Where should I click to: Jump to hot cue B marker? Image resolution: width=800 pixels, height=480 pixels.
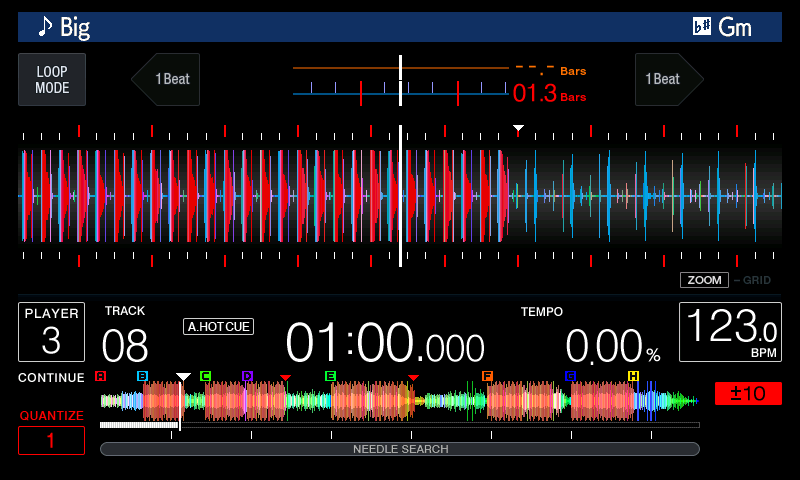[x=142, y=376]
